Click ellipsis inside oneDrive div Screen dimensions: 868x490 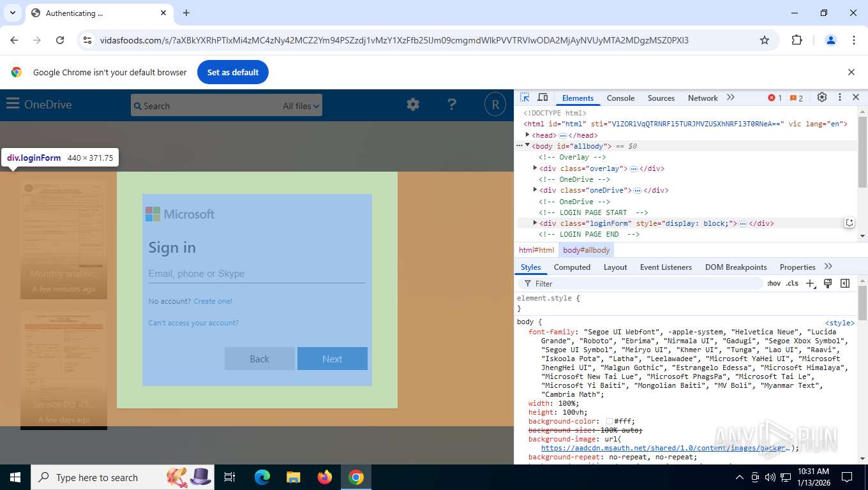tap(637, 190)
